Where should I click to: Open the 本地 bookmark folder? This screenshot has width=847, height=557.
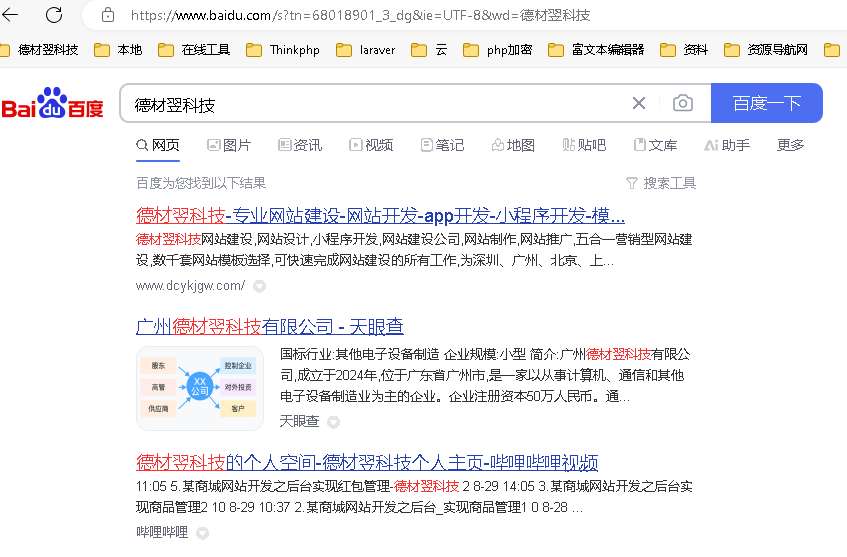(x=118, y=50)
